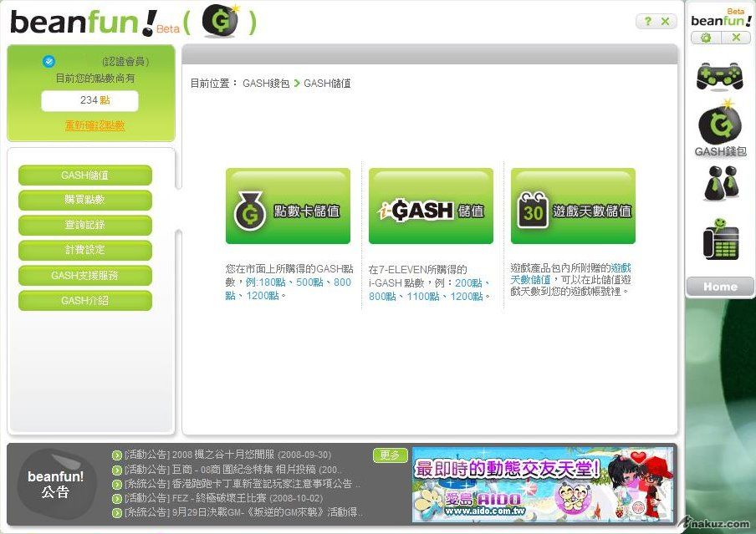The width and height of the screenshot is (756, 534).
Task: Choose the 點數卡儲值 button
Action: (288, 206)
